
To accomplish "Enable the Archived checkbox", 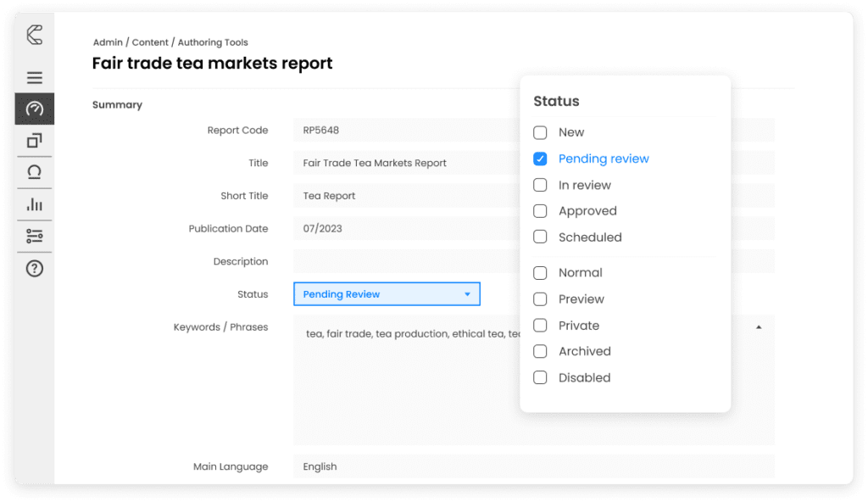I will (540, 351).
